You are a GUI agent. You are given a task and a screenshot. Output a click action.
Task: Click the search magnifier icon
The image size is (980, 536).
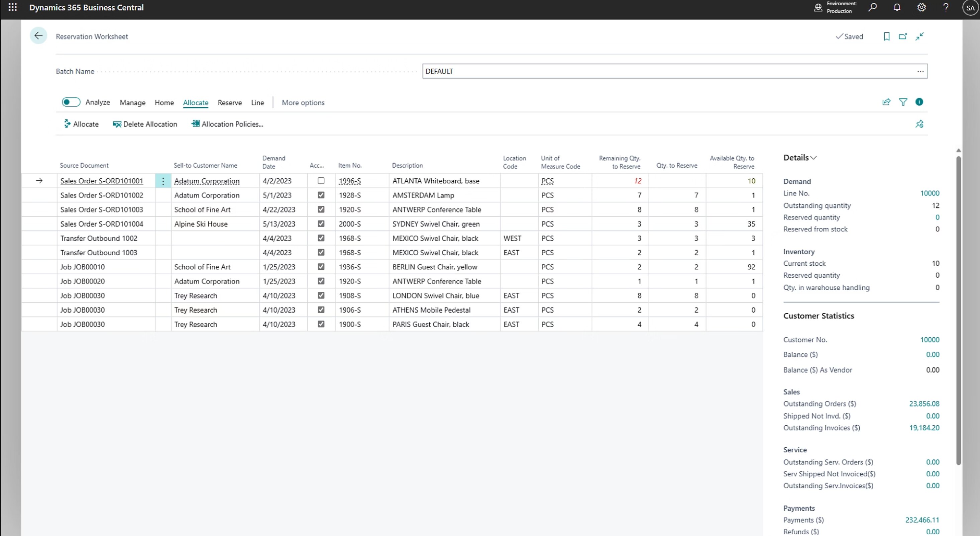point(872,7)
